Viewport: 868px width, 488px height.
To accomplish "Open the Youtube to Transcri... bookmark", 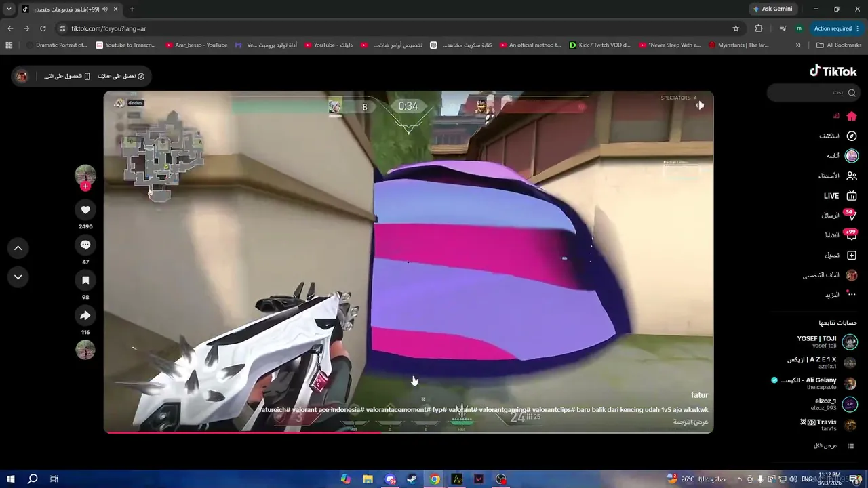I will [x=126, y=45].
